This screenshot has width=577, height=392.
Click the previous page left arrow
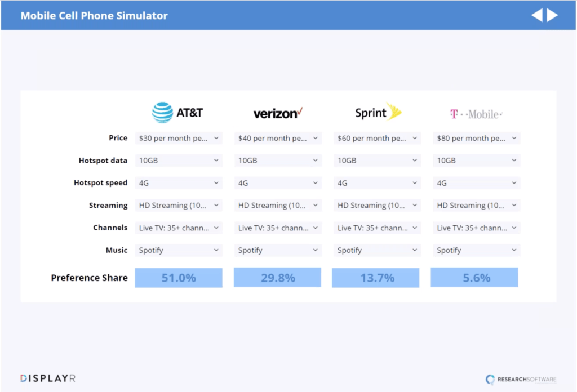pos(536,15)
